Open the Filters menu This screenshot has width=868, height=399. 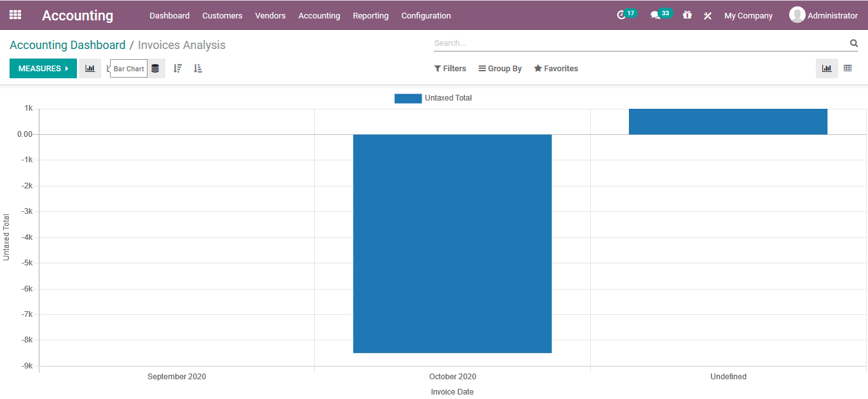(x=450, y=68)
